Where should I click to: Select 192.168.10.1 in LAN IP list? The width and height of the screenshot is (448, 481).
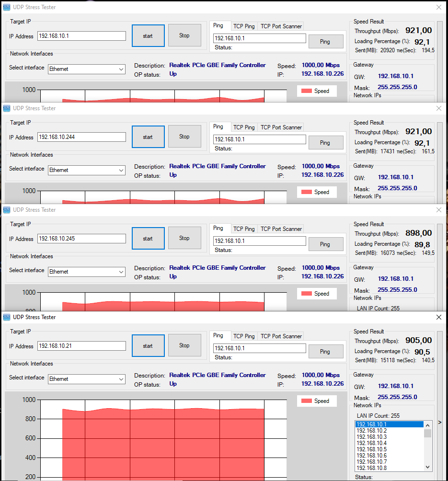click(x=390, y=424)
